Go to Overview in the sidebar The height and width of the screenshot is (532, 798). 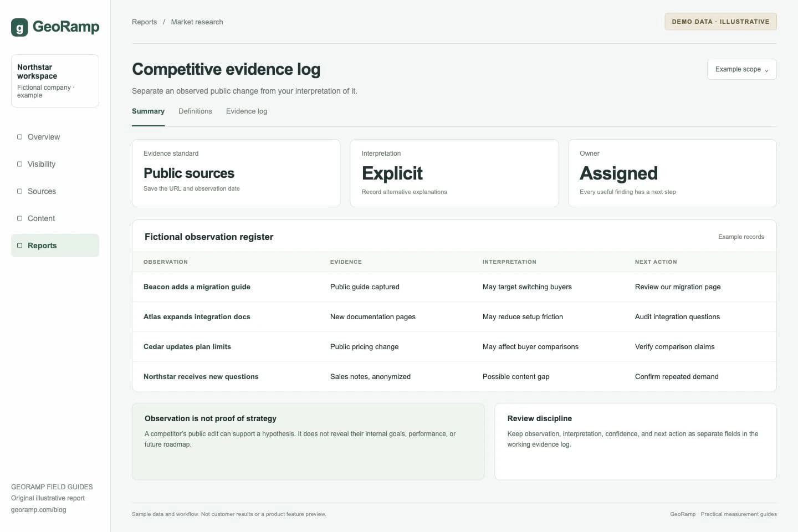pos(55,137)
